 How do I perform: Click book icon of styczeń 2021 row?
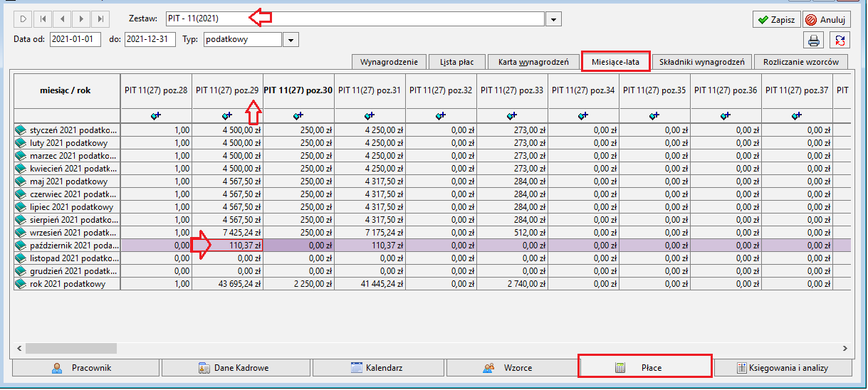21,130
